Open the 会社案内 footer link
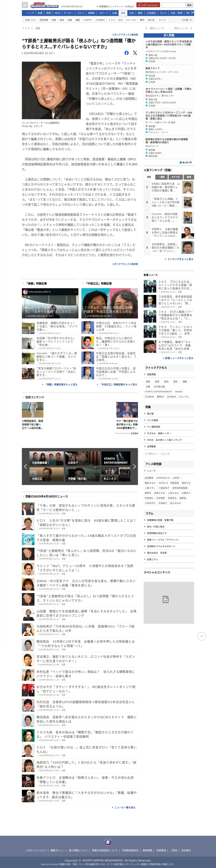This screenshot has width=216, height=868. (186, 851)
